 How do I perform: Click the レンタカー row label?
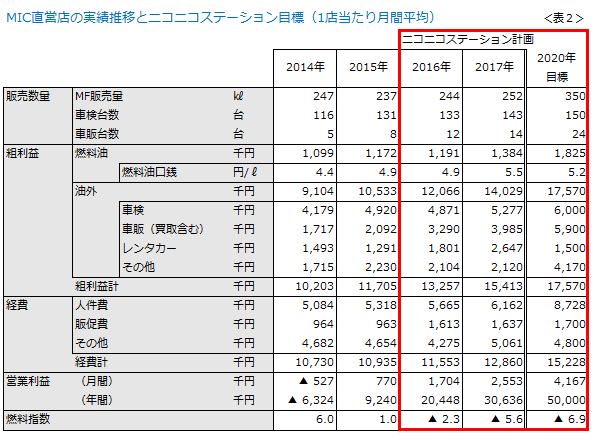pos(151,247)
